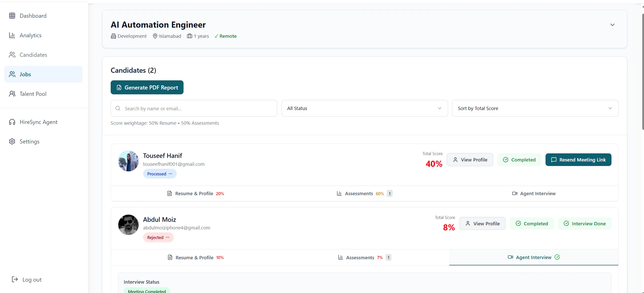644x293 pixels.
Task: Switch to Abdul's Assessments tab
Action: (x=365, y=258)
